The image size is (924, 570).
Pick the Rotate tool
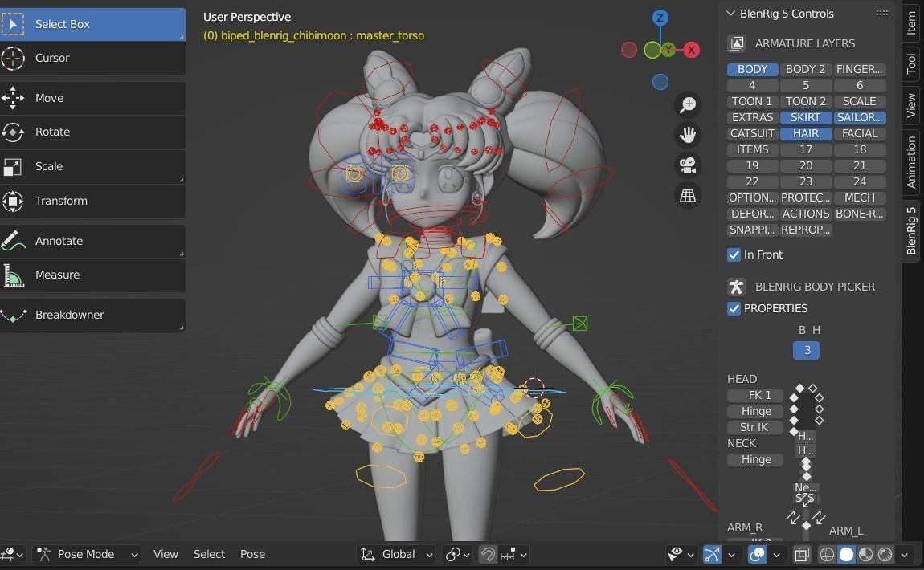tap(92, 132)
